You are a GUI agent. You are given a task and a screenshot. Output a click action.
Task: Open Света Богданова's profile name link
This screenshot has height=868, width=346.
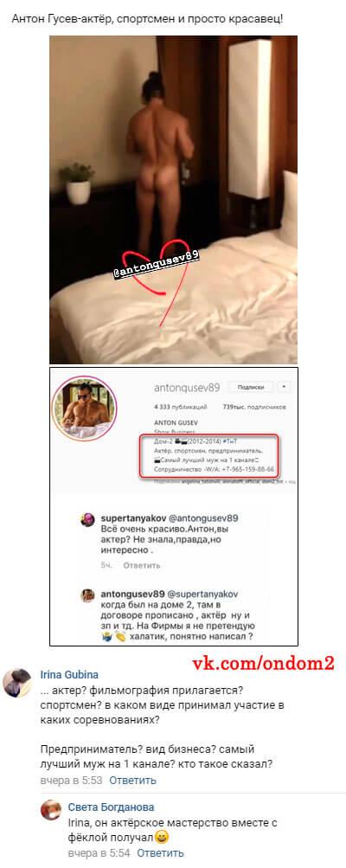point(112,807)
